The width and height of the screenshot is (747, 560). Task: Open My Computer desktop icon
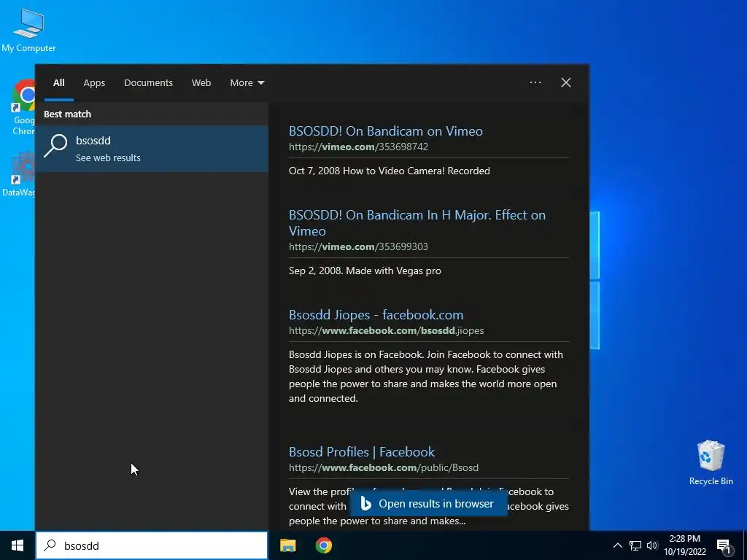(28, 29)
